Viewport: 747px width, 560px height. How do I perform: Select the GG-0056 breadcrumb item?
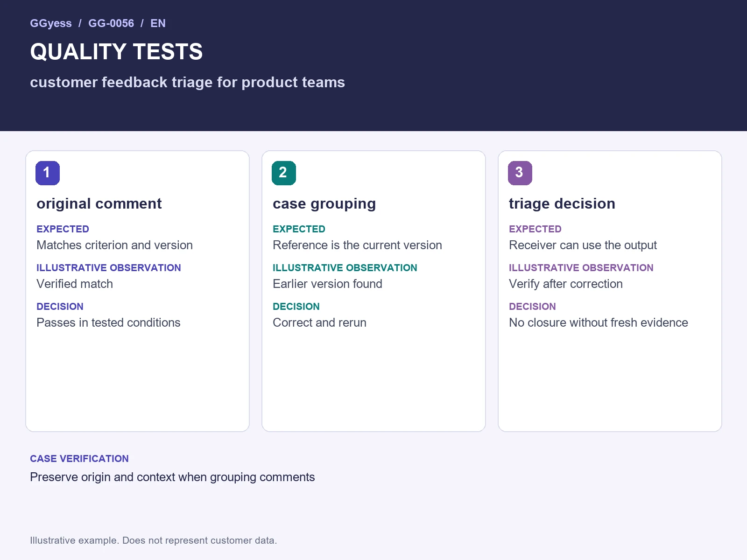coord(111,23)
